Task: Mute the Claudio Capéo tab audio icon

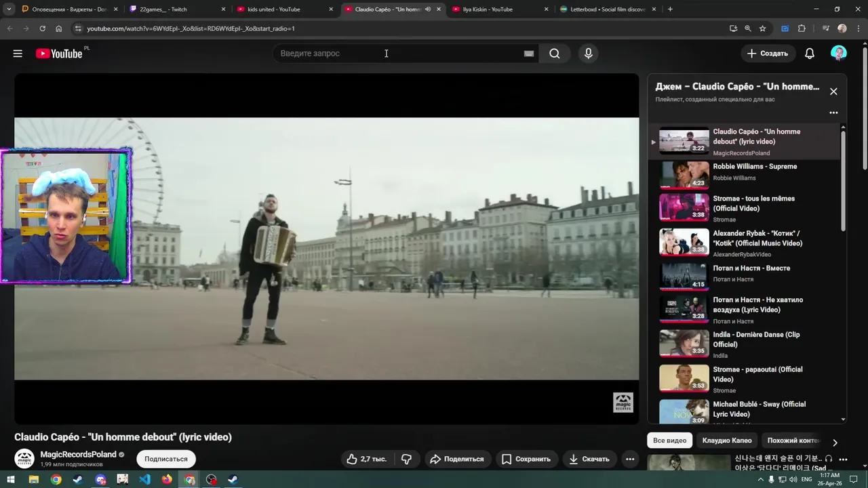Action: pyautogui.click(x=428, y=9)
